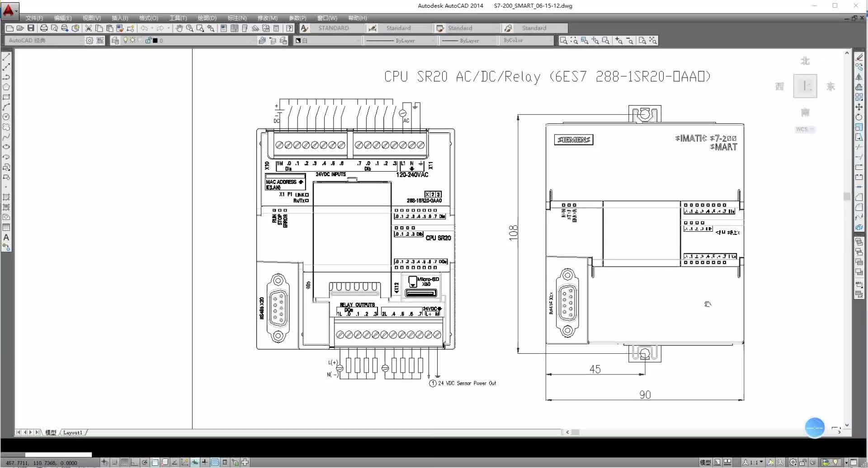Open the Layer Properties Manager icon
This screenshot has height=468, width=868.
115,41
